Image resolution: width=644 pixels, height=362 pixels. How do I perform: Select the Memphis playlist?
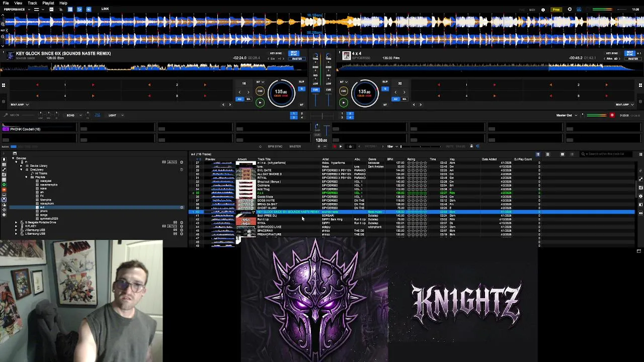click(45, 200)
